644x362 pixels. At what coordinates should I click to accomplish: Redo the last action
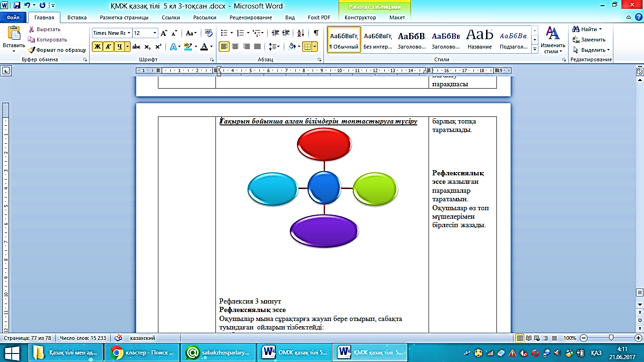[42, 6]
